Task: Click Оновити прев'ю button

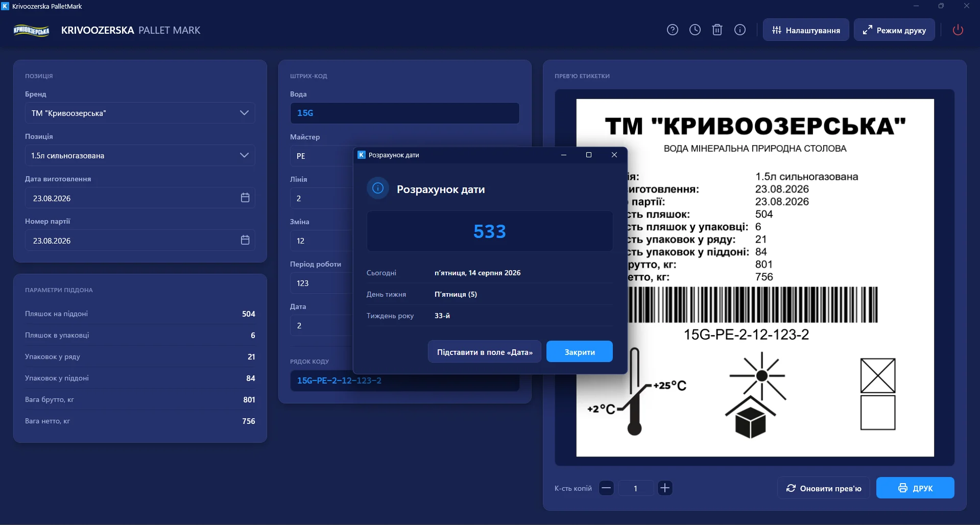Action: click(824, 488)
